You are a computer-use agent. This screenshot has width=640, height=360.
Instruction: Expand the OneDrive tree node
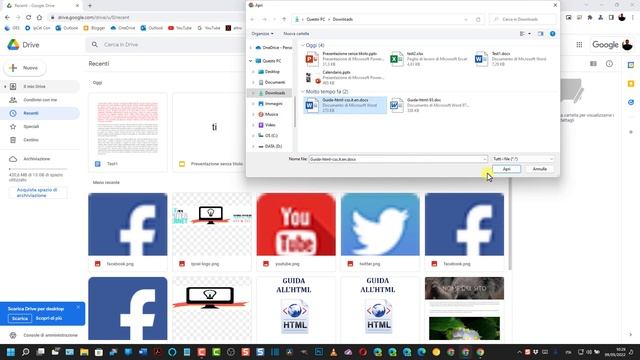click(251, 48)
